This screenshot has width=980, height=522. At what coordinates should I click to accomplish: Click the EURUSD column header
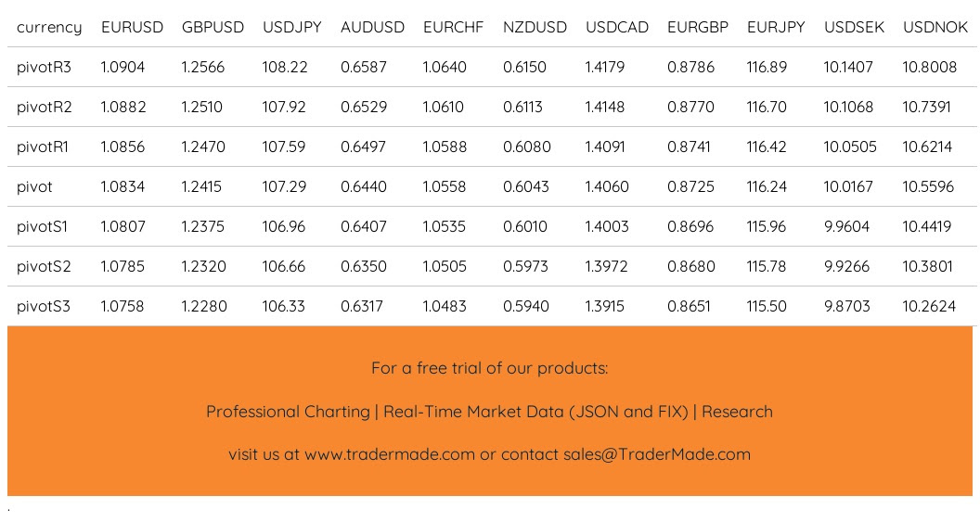point(132,27)
